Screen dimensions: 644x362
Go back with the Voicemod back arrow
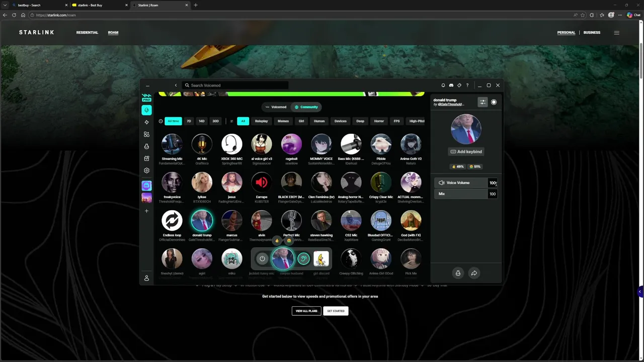(x=176, y=85)
